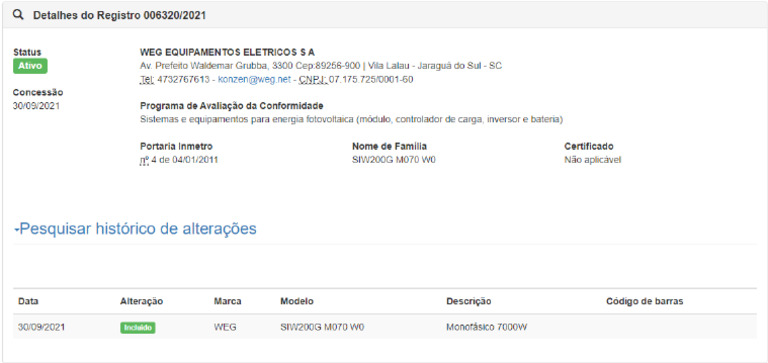
Task: Click the Status label
Action: [x=27, y=52]
